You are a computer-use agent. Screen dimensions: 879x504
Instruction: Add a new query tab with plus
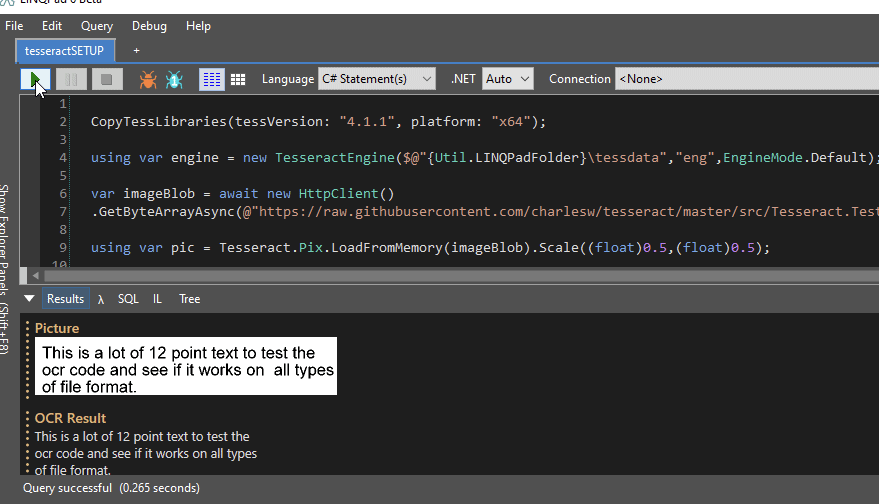click(x=136, y=50)
